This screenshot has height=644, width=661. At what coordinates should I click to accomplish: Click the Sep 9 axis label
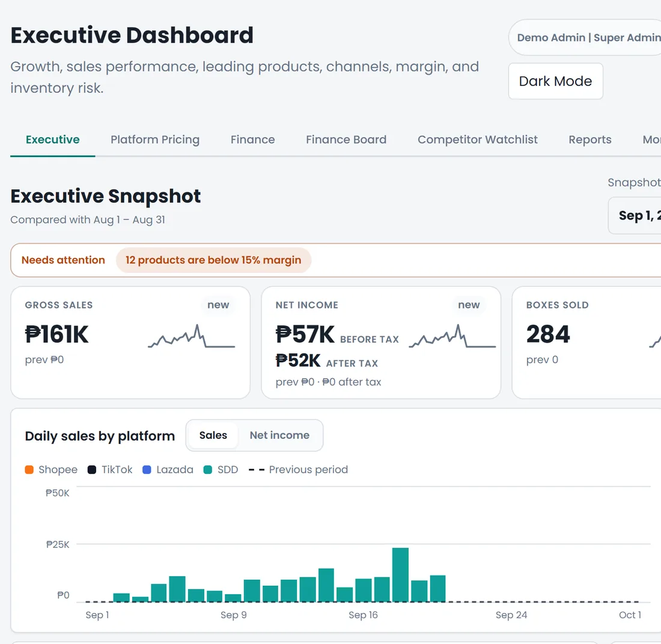point(234,615)
